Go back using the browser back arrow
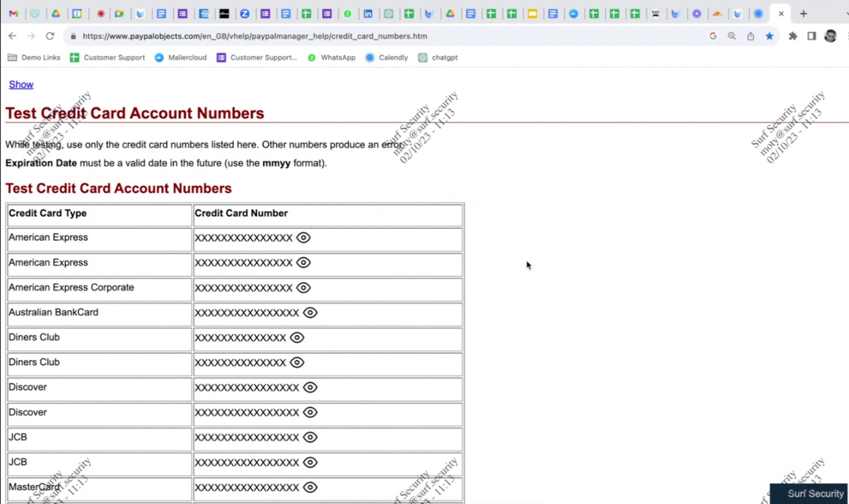Image resolution: width=849 pixels, height=504 pixels. pyautogui.click(x=12, y=36)
